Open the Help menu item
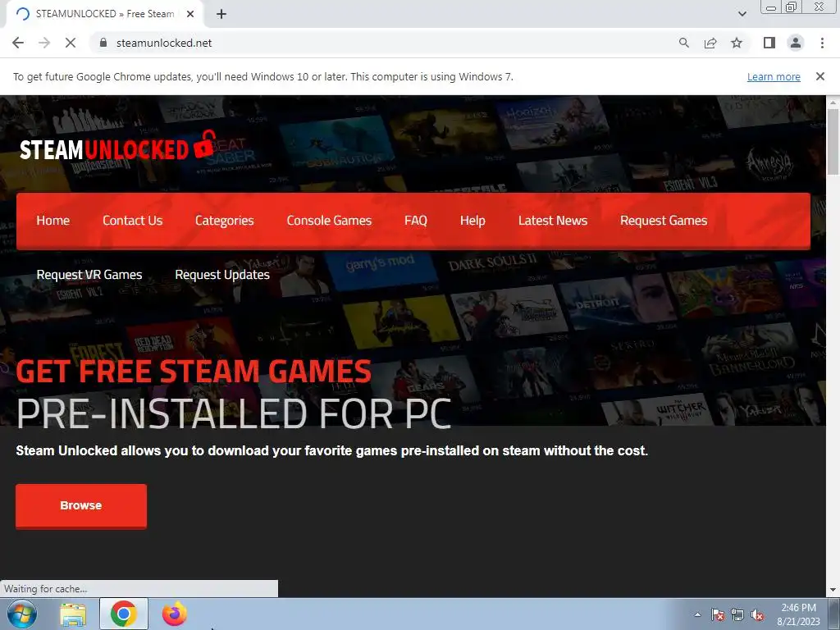 tap(472, 221)
